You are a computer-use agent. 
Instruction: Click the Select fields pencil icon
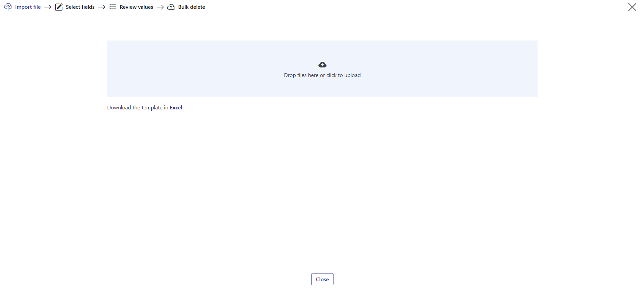[59, 7]
